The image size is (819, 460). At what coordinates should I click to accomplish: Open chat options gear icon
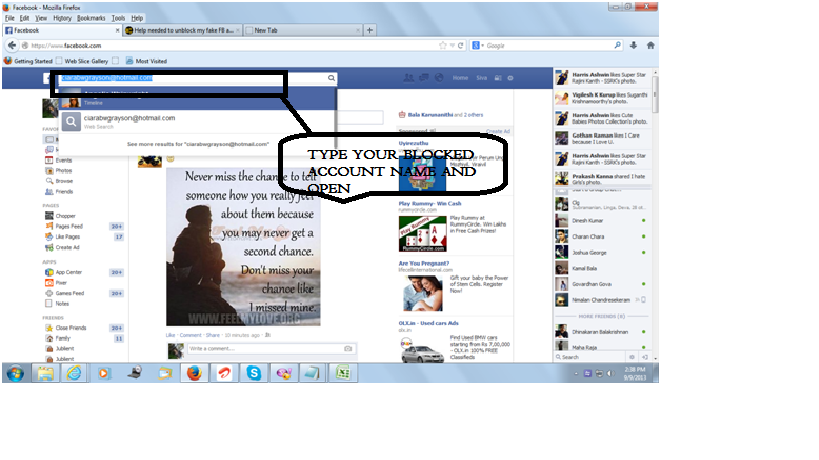631,357
